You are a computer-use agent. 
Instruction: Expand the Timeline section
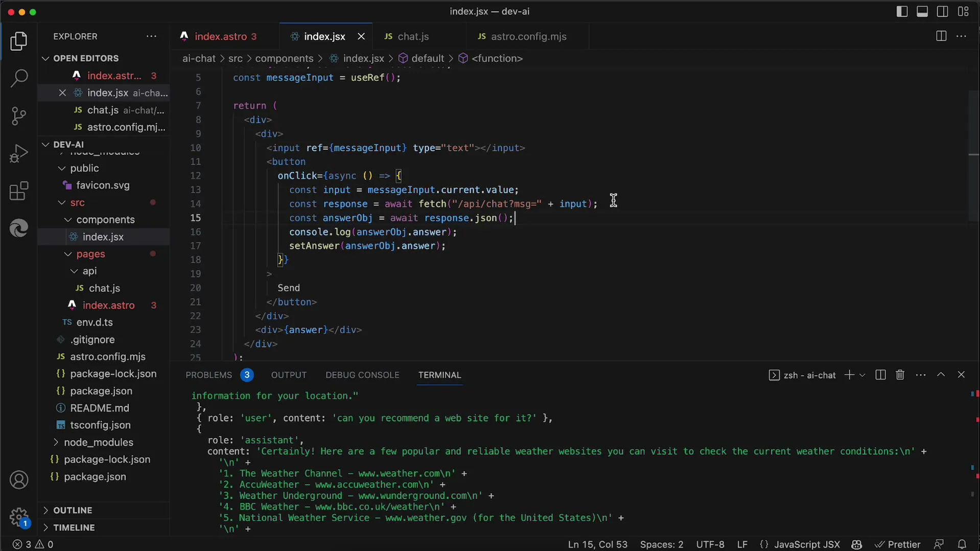pyautogui.click(x=45, y=527)
